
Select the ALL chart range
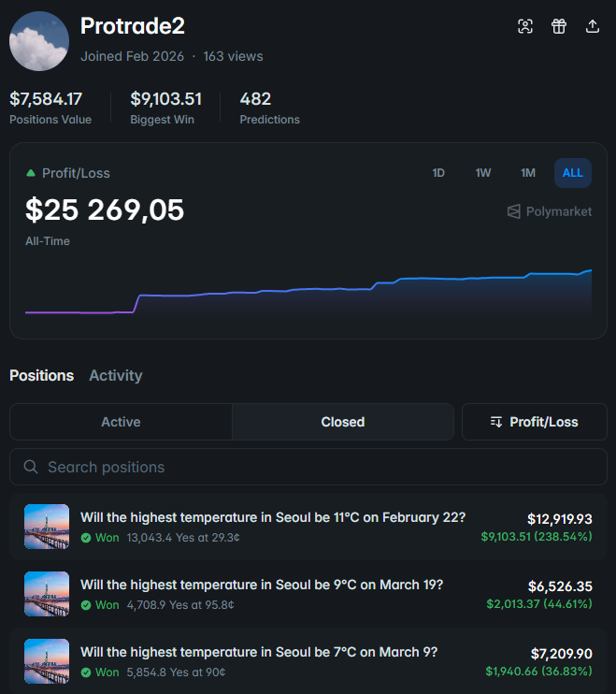click(573, 173)
